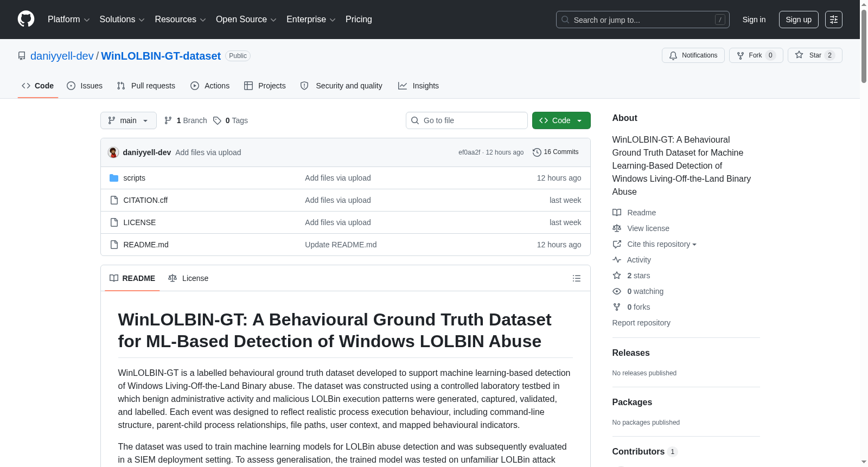Switch to Security and quality tab
This screenshot has height=467, width=868.
(341, 86)
